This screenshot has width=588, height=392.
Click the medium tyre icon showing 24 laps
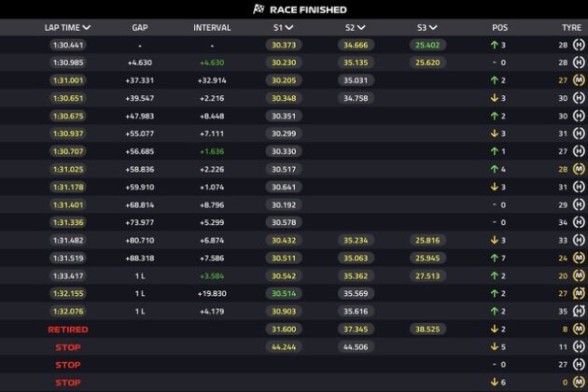(579, 258)
